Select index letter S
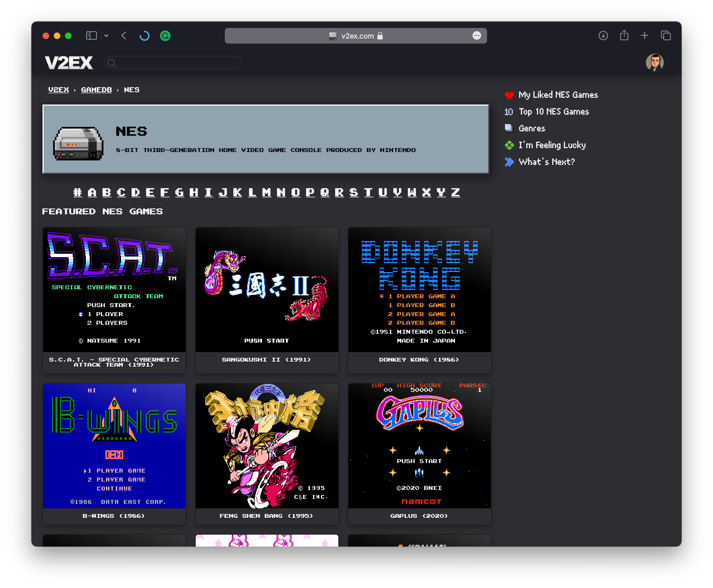Viewport: 713px width, 588px height. [354, 192]
